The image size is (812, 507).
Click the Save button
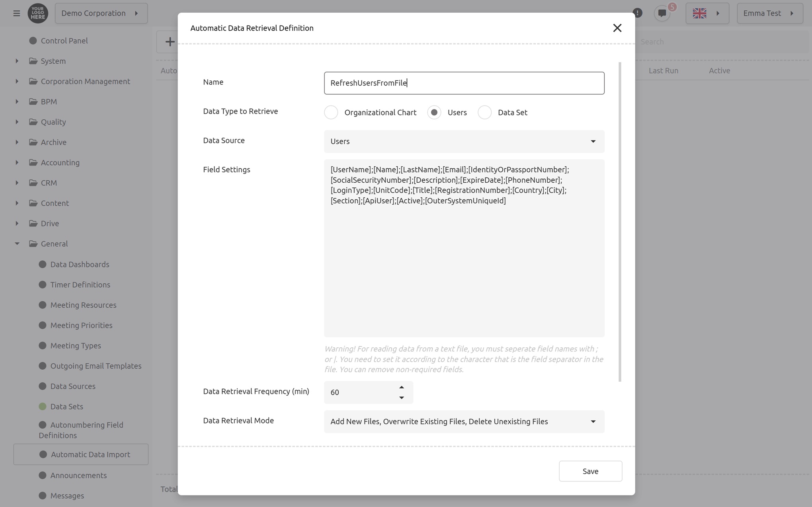[590, 471]
